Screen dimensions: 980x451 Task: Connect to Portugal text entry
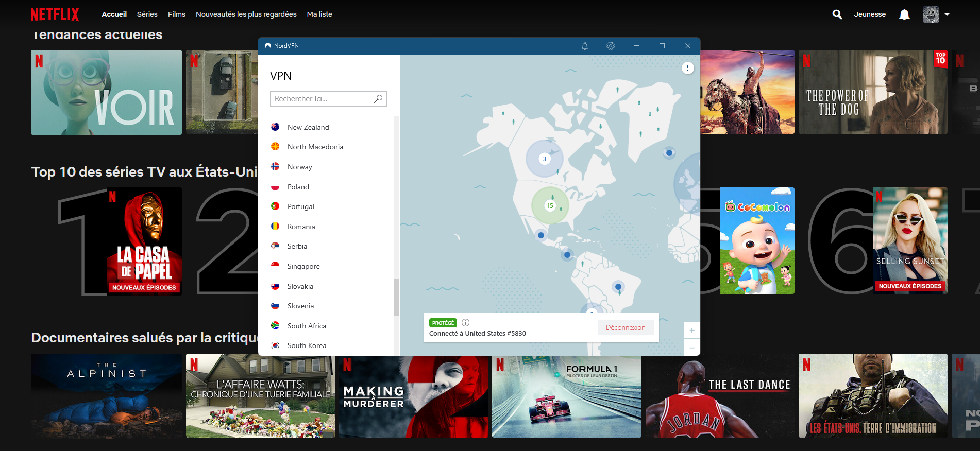coord(301,206)
